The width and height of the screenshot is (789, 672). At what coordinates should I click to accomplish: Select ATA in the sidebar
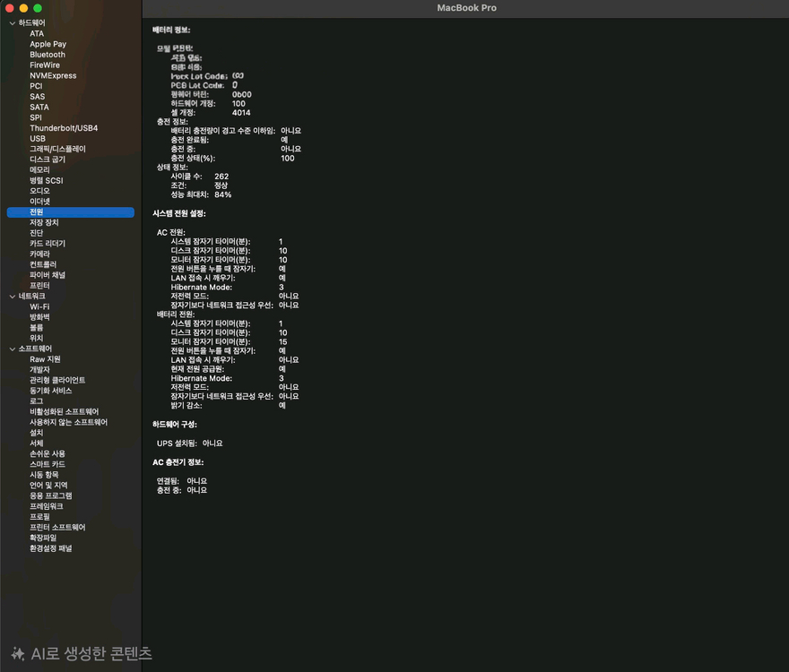tap(37, 34)
